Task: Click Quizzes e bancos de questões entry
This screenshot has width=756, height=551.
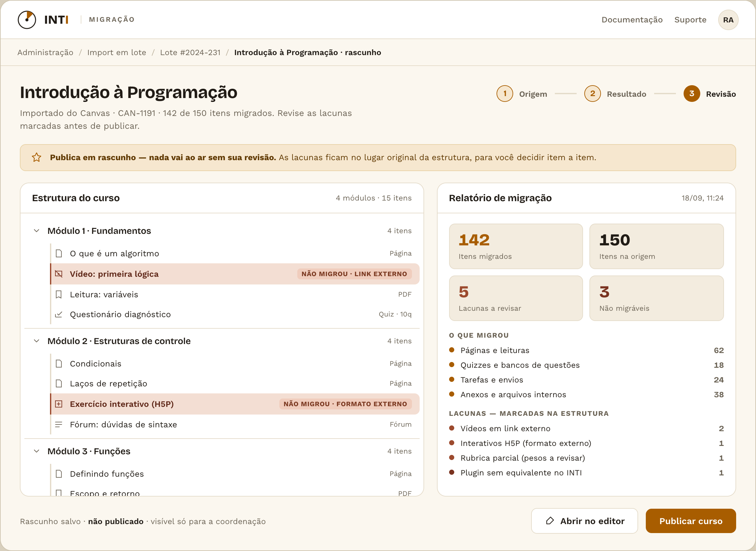Action: 586,365
